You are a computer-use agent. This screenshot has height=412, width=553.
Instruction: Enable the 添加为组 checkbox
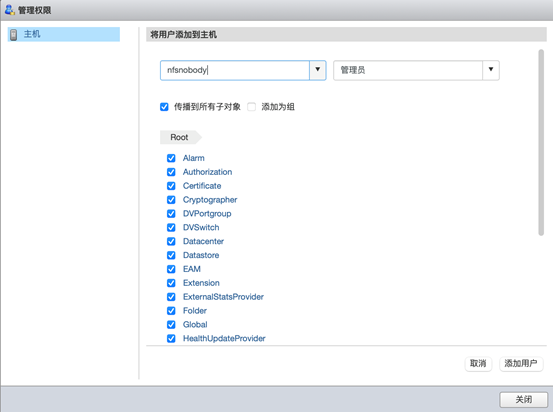[251, 107]
